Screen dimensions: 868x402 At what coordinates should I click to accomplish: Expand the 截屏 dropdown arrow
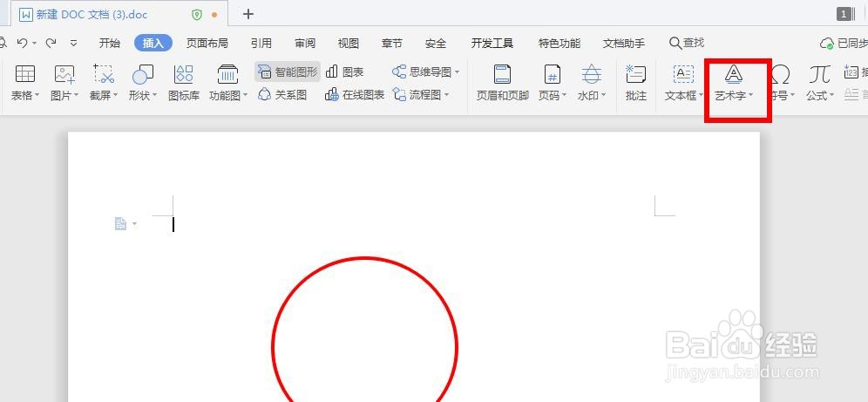116,95
